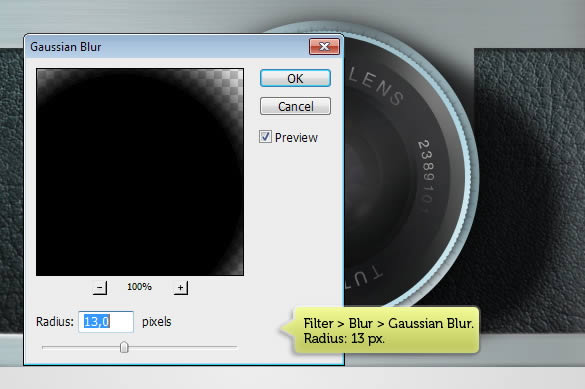Click the 100% preview zoom label
This screenshot has height=389, width=585.
[x=139, y=287]
